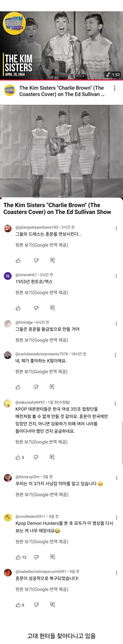Reply to @carlobenedictsarmiento7578's comment
The image size is (123, 644).
point(52,387)
